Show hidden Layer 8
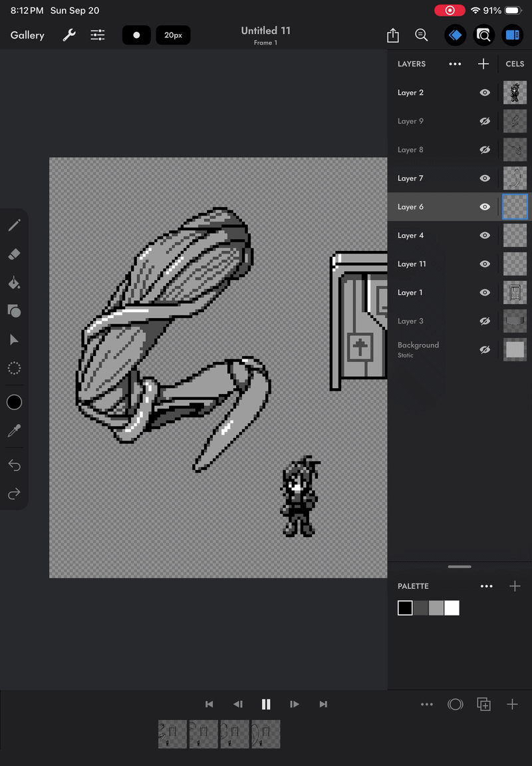 pyautogui.click(x=485, y=150)
